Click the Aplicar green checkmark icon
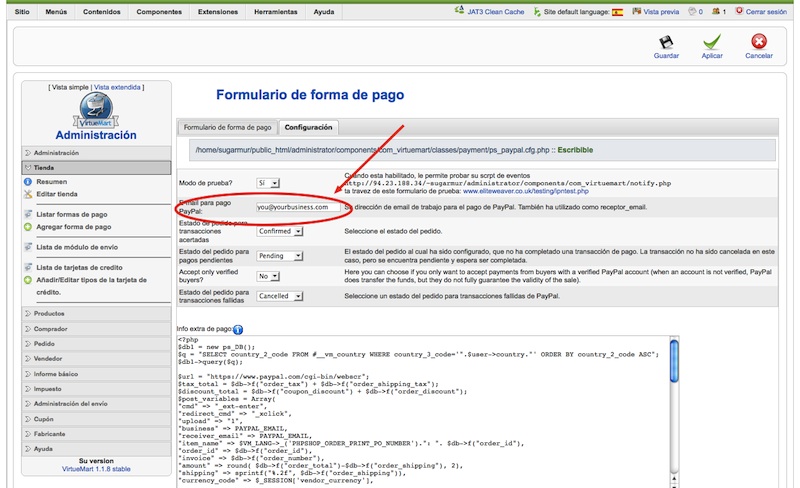This screenshot has height=488, width=800. [712, 42]
